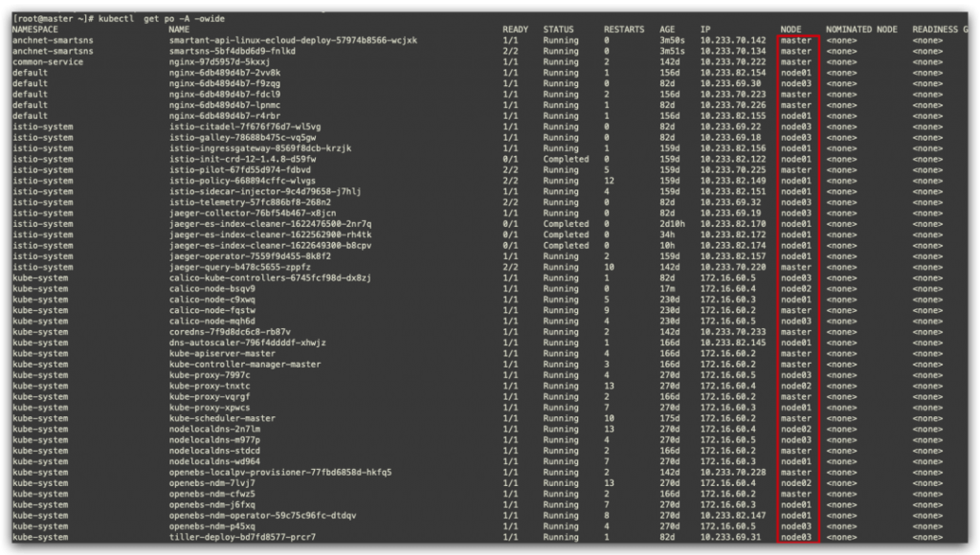Viewport: 980px width, 555px height.
Task: Click IP address 10.233.69.30
Action: (730, 83)
